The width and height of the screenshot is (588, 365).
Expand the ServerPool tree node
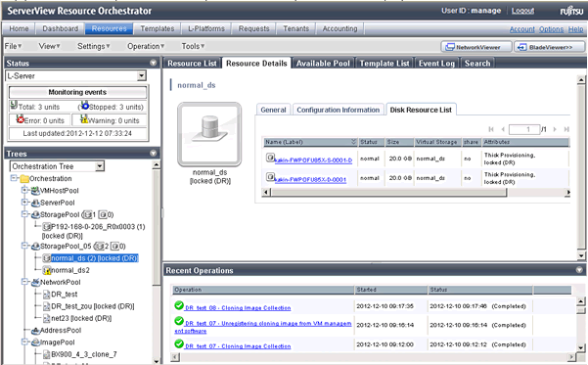(24, 203)
